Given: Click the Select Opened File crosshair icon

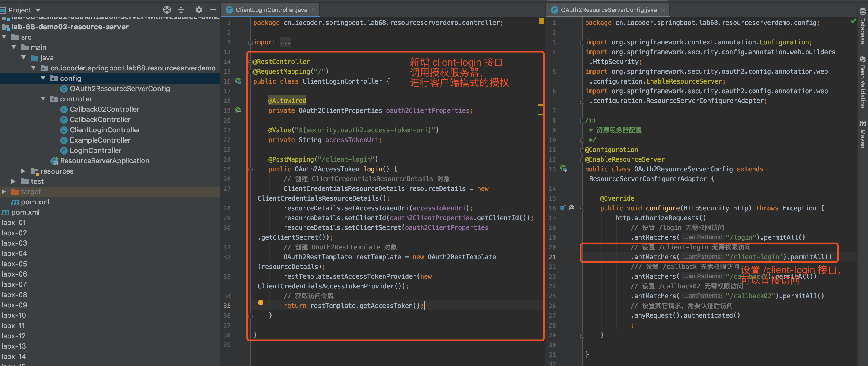Looking at the screenshot, I should coord(167,10).
